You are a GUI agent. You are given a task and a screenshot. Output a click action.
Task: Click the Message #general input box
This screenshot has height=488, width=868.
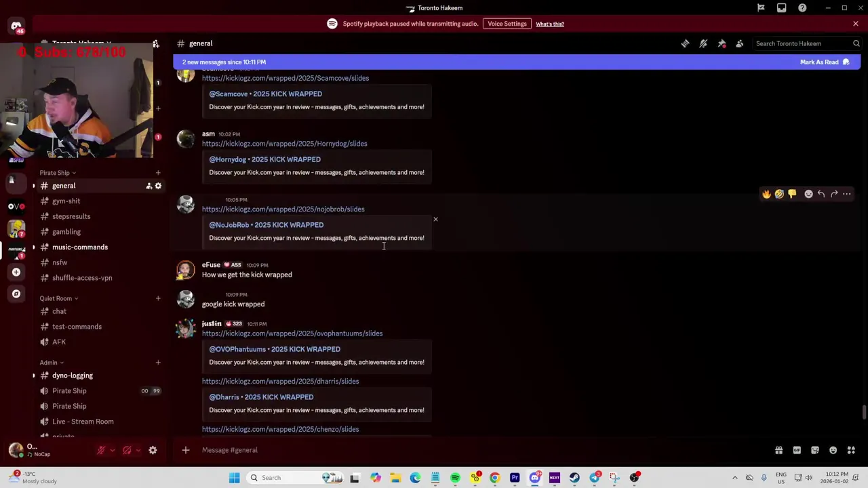click(475, 450)
